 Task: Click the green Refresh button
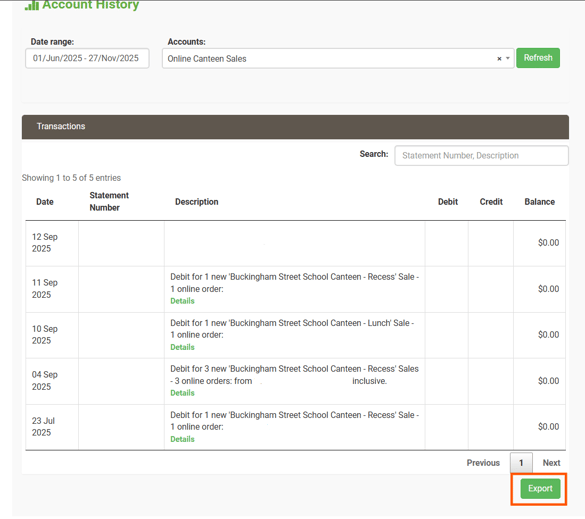(538, 58)
